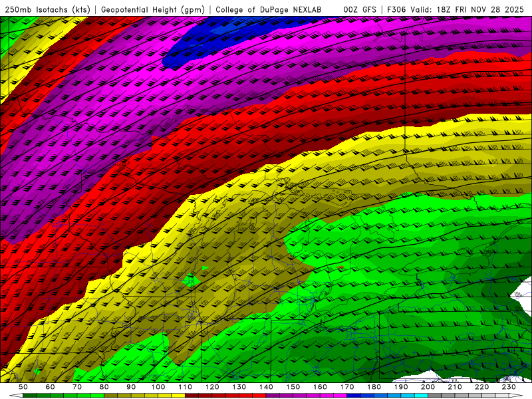Click the legend value 90
The width and height of the screenshot is (532, 399).
tap(131, 387)
